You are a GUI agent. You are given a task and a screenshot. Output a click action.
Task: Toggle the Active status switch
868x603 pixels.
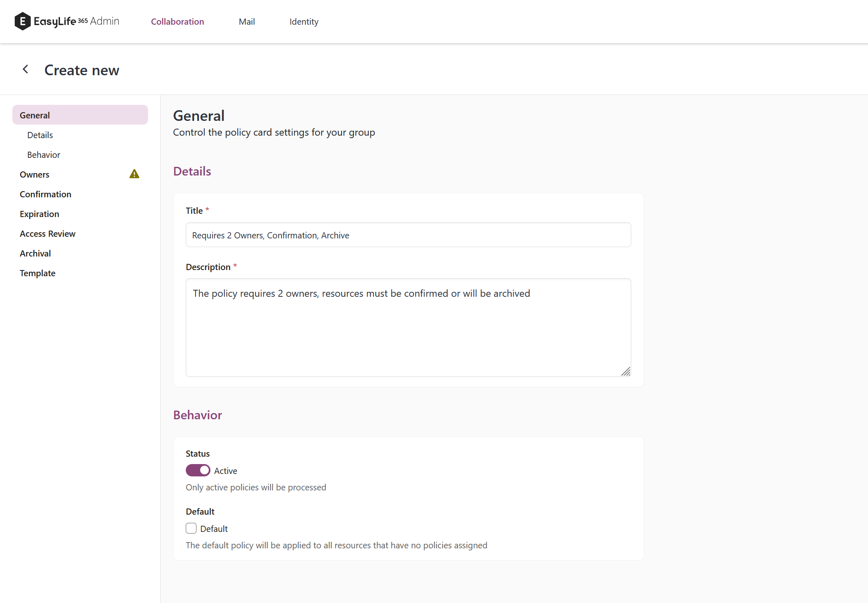click(x=198, y=470)
